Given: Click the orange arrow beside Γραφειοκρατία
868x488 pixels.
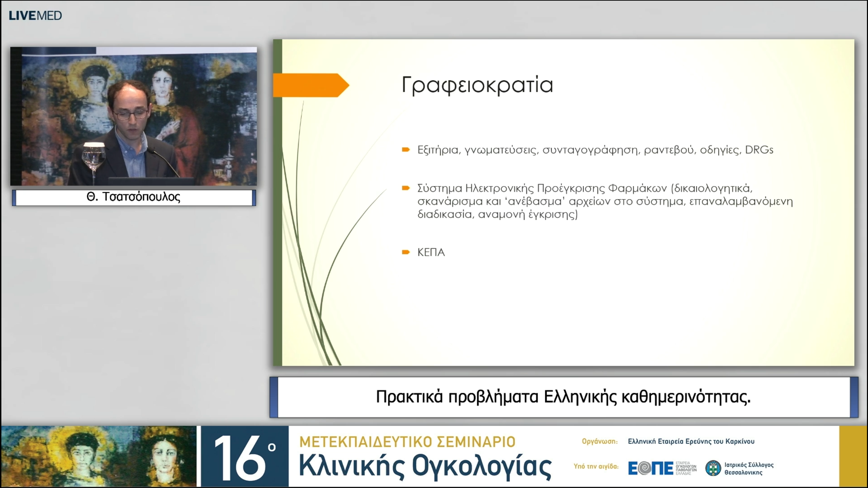Looking at the screenshot, I should [311, 85].
